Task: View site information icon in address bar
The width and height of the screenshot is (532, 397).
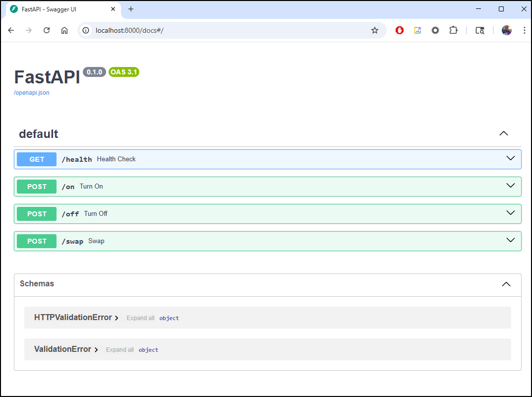Action: pyautogui.click(x=86, y=30)
